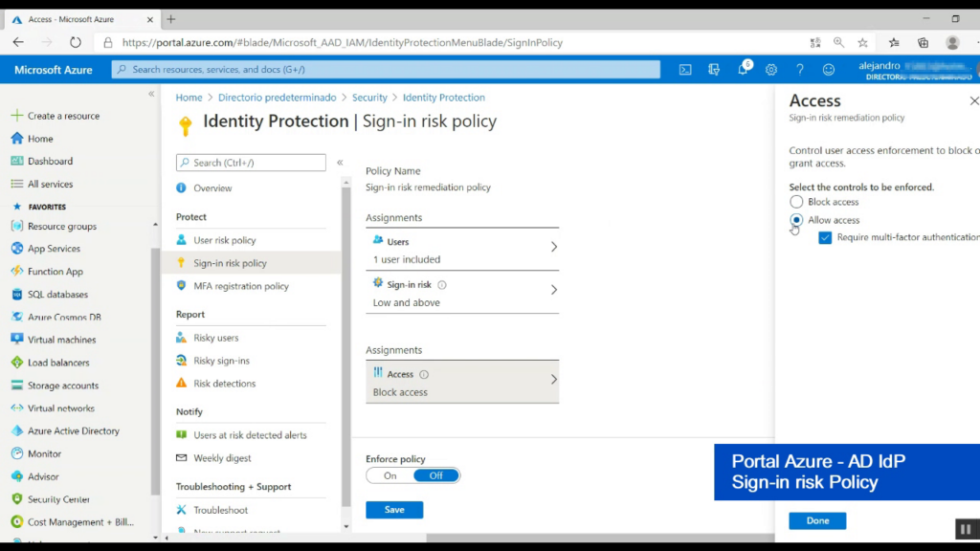Open Azure Cloud Shell icon
Screen dimensions: 980x551
(x=685, y=70)
